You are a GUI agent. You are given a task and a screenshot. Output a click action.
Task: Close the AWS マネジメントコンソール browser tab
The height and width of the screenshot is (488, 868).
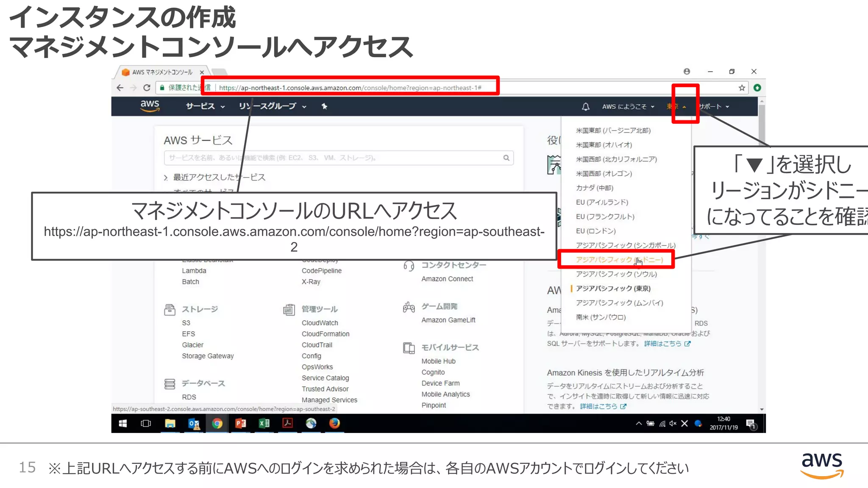(x=202, y=72)
